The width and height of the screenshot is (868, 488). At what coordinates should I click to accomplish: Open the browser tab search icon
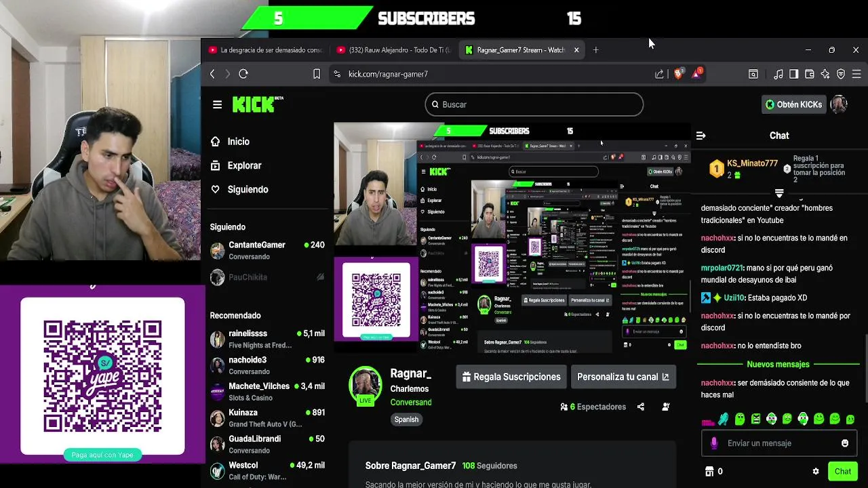[753, 74]
